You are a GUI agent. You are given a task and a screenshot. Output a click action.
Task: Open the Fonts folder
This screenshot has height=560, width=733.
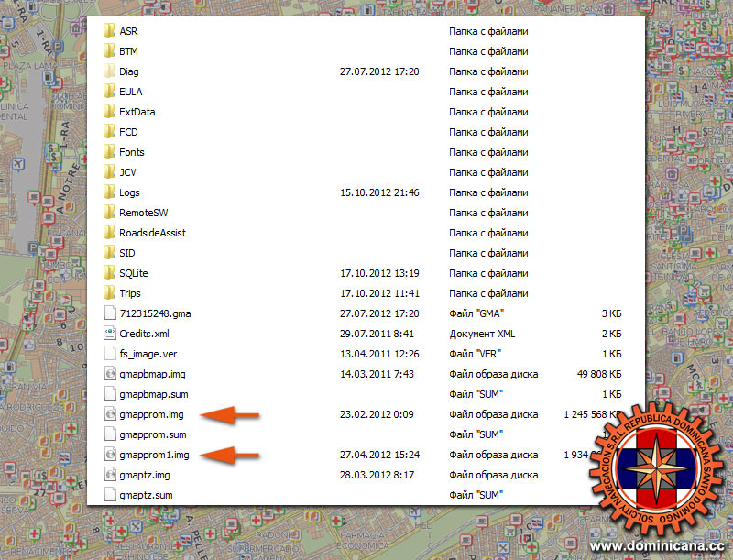point(131,152)
